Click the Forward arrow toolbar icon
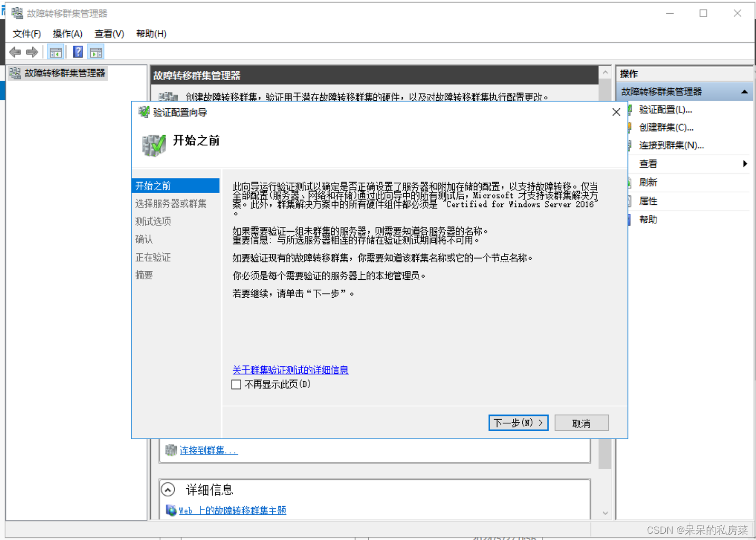The width and height of the screenshot is (756, 540). pyautogui.click(x=32, y=52)
